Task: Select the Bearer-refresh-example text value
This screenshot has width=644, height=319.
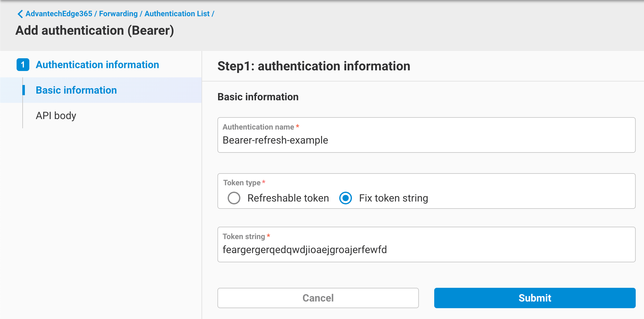Action: 275,140
